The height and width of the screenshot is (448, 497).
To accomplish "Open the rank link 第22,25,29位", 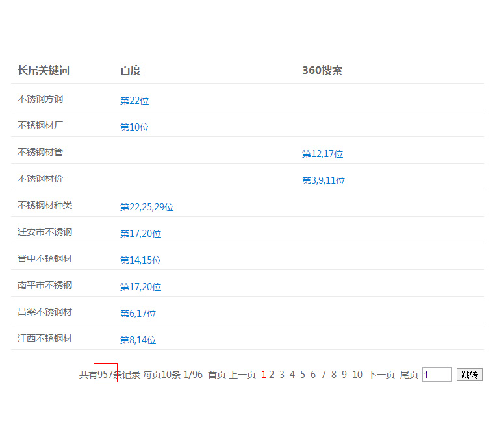I will (x=147, y=207).
